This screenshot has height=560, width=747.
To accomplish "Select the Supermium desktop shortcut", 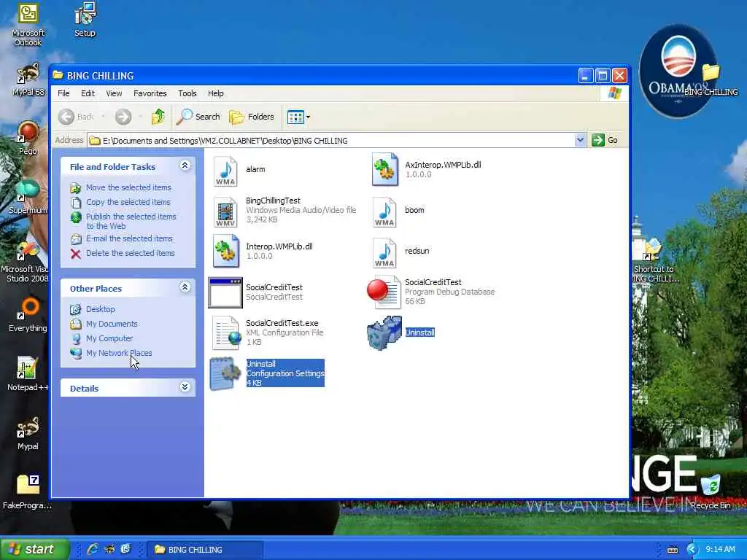I will (x=28, y=197).
